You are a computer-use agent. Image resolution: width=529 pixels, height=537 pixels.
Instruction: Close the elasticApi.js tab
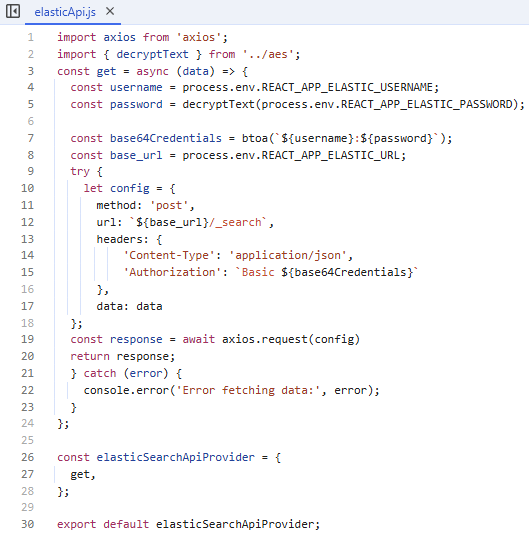pyautogui.click(x=110, y=11)
